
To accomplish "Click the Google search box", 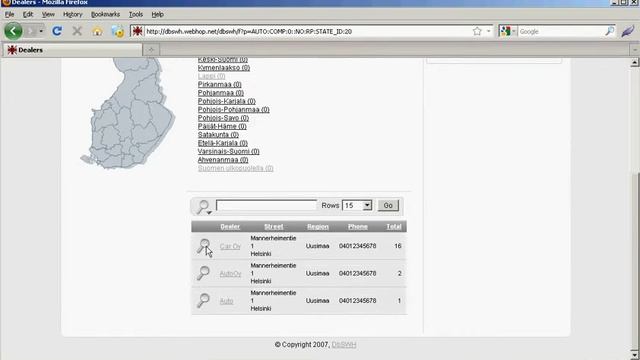I will pyautogui.click(x=561, y=31).
